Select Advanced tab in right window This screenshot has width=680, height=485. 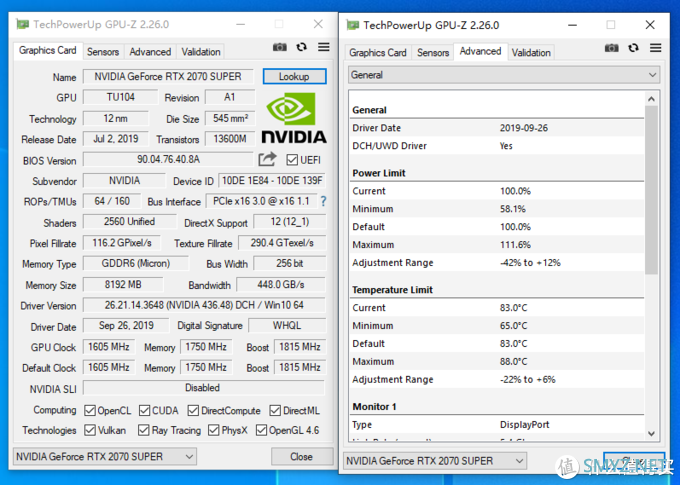click(x=481, y=51)
